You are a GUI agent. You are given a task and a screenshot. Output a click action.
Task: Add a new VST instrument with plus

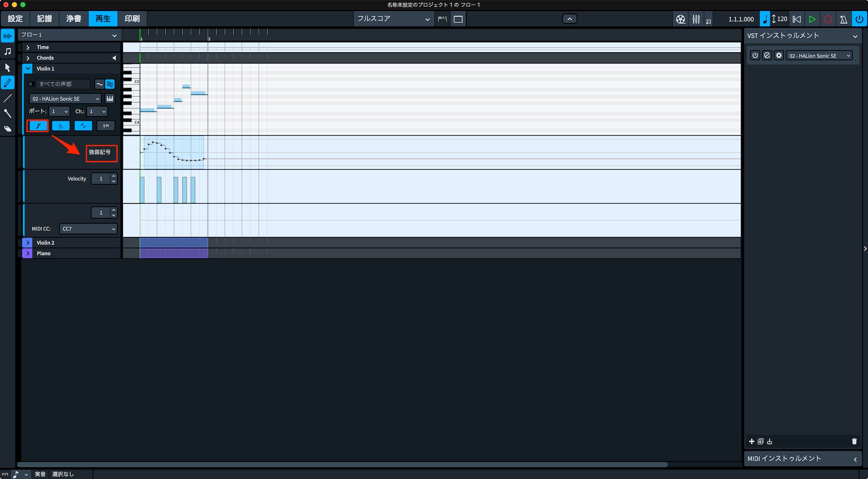coord(751,442)
